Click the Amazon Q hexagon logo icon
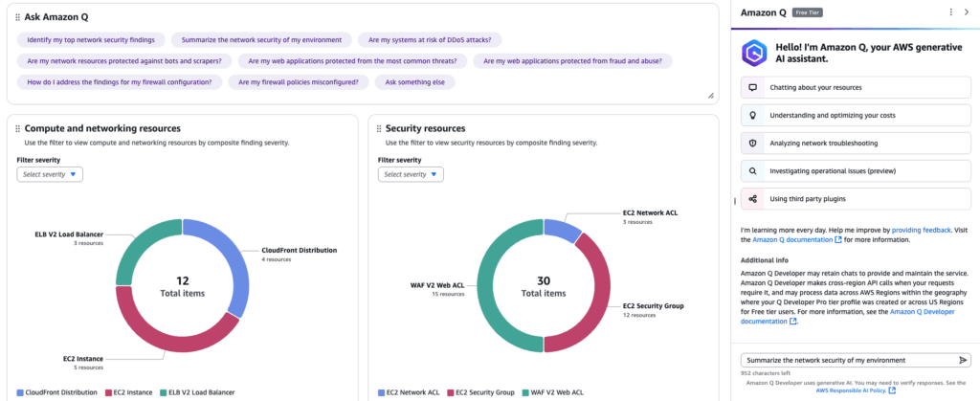 click(x=755, y=52)
